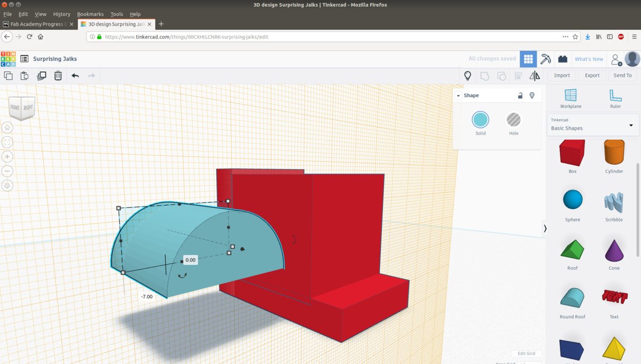
Task: Open the Tools menu
Action: (x=116, y=14)
